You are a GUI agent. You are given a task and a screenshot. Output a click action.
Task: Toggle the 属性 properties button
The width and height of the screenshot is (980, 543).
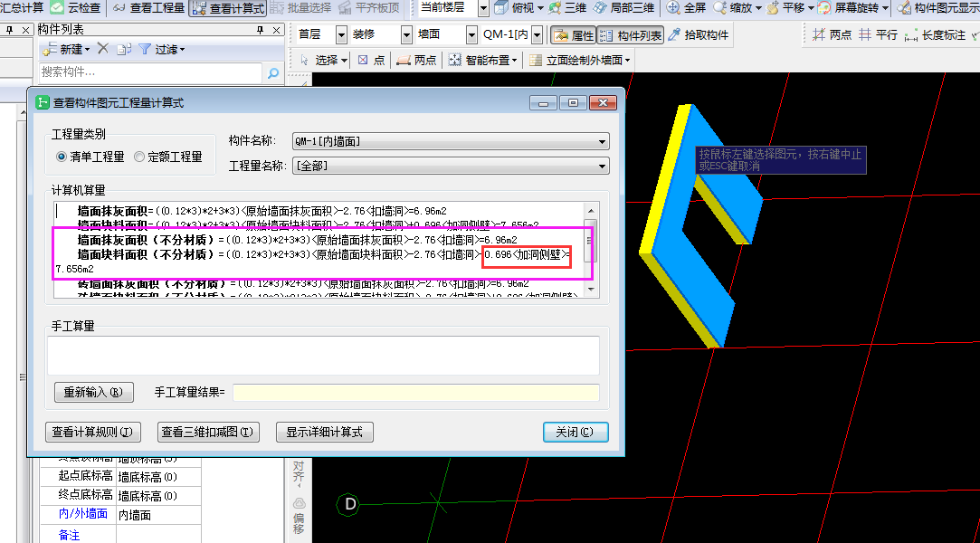574,35
